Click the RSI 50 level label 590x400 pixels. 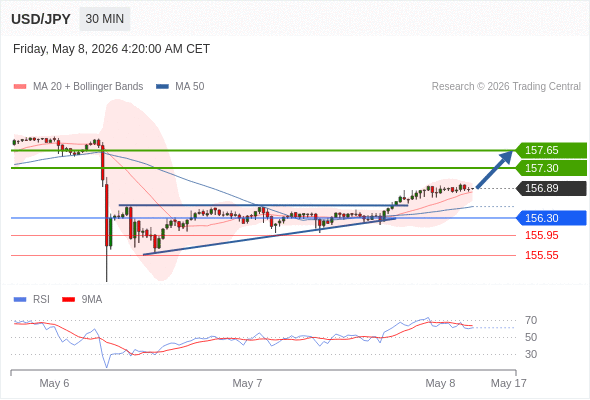click(x=531, y=338)
